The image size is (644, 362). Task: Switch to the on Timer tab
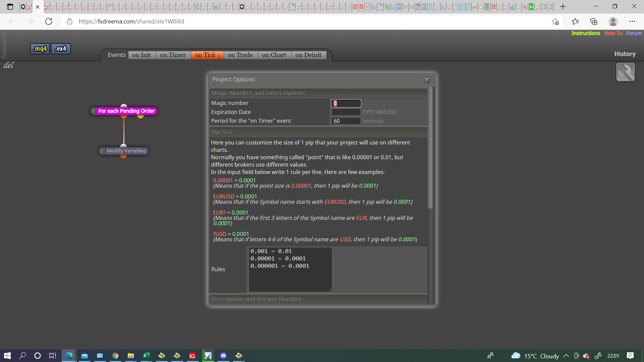[173, 55]
